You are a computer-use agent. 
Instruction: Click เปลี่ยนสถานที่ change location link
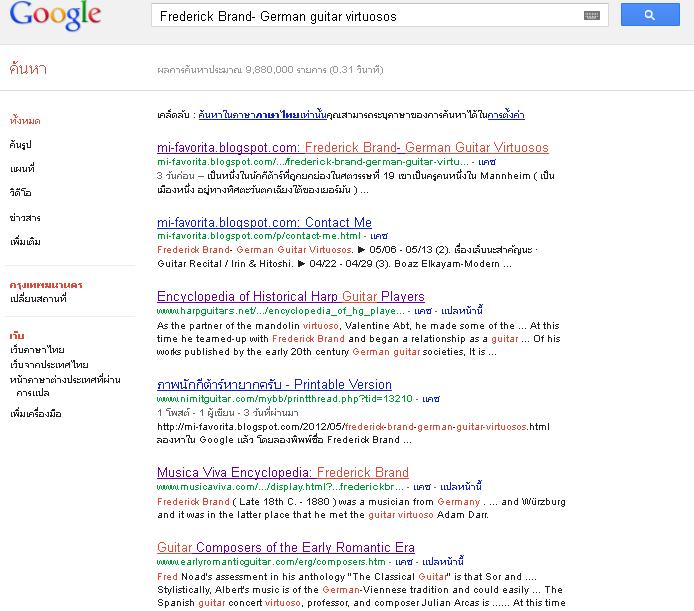point(38,298)
